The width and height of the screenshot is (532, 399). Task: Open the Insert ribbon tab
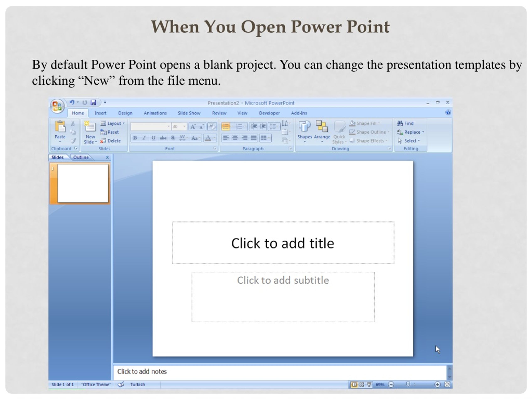pyautogui.click(x=100, y=113)
